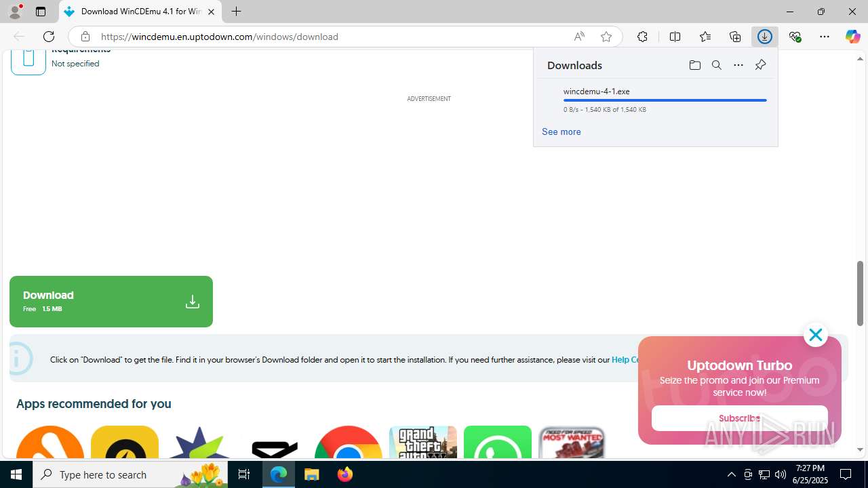Click the scrollbar down arrow
The width and height of the screenshot is (868, 488).
pos(860,449)
